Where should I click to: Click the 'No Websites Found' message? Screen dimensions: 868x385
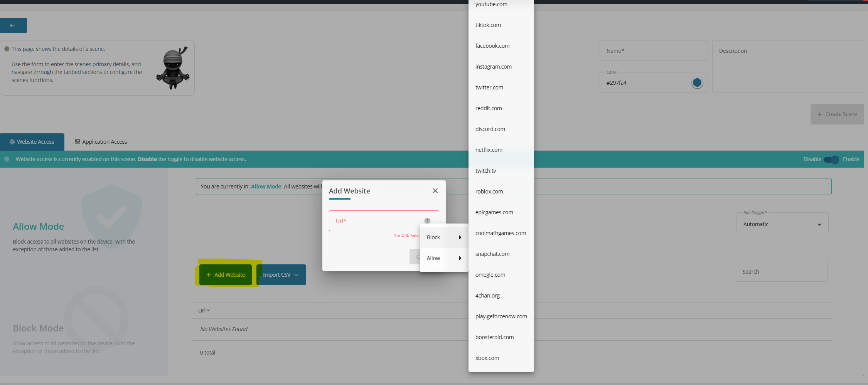(224, 329)
